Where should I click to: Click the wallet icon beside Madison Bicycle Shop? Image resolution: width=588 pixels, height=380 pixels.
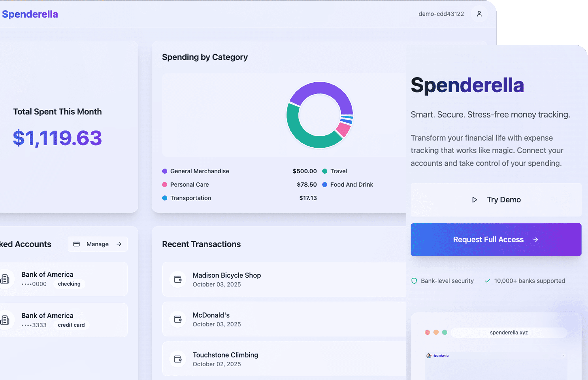coord(178,279)
